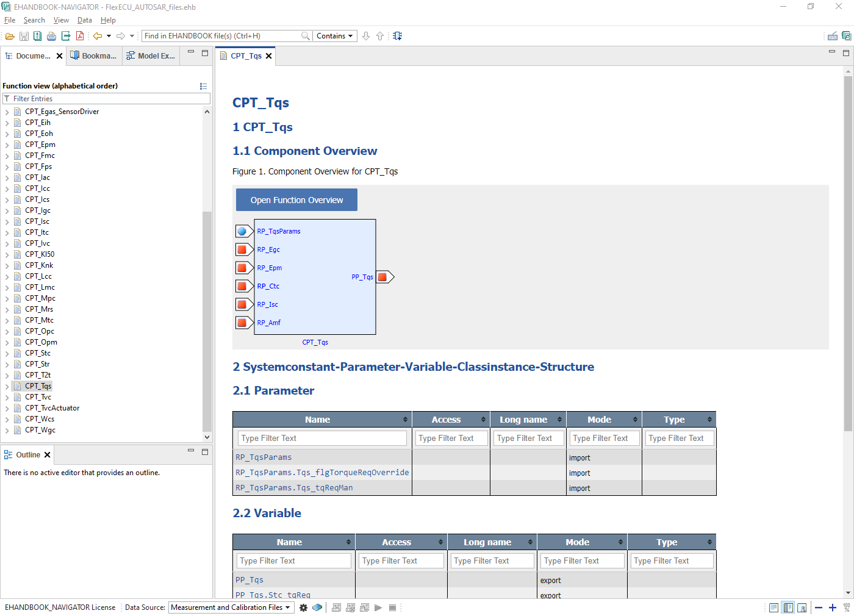Toggle the highlighted two-column layout view button
The width and height of the screenshot is (854, 616).
pos(788,607)
